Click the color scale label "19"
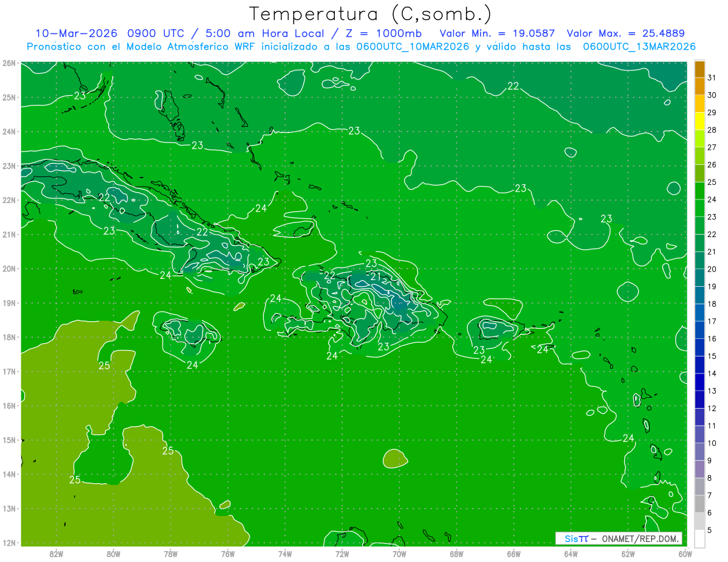This screenshot has width=728, height=562. click(x=712, y=286)
